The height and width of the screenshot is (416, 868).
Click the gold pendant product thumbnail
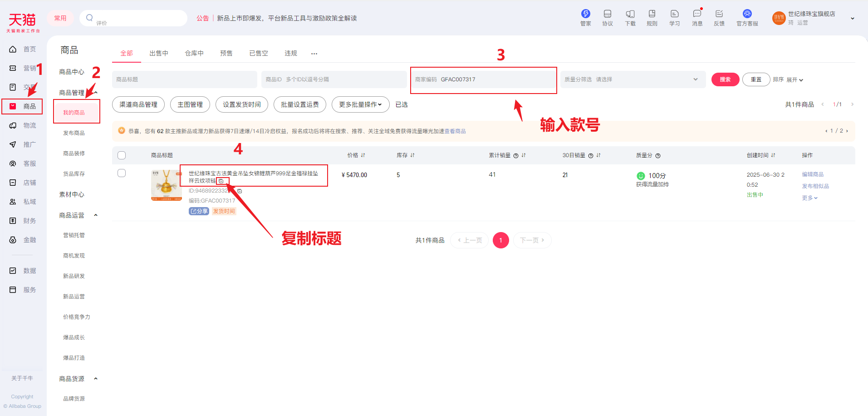point(166,185)
